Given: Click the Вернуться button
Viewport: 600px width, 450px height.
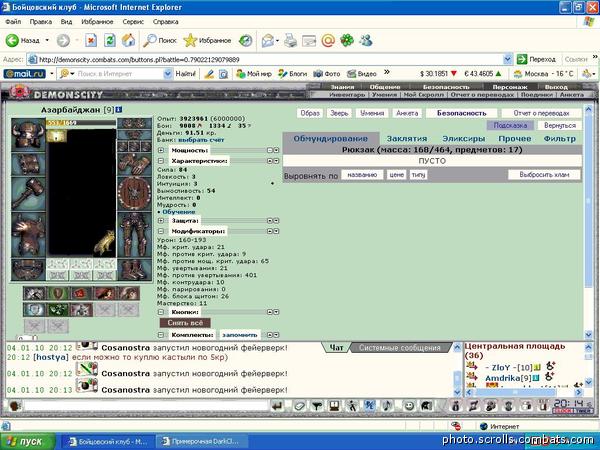Looking at the screenshot, I should (560, 125).
